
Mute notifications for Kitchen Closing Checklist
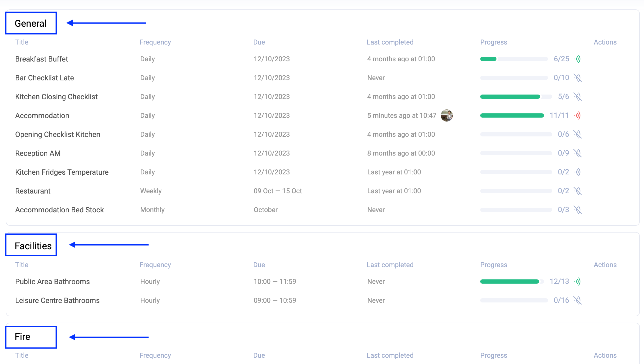[x=578, y=96]
